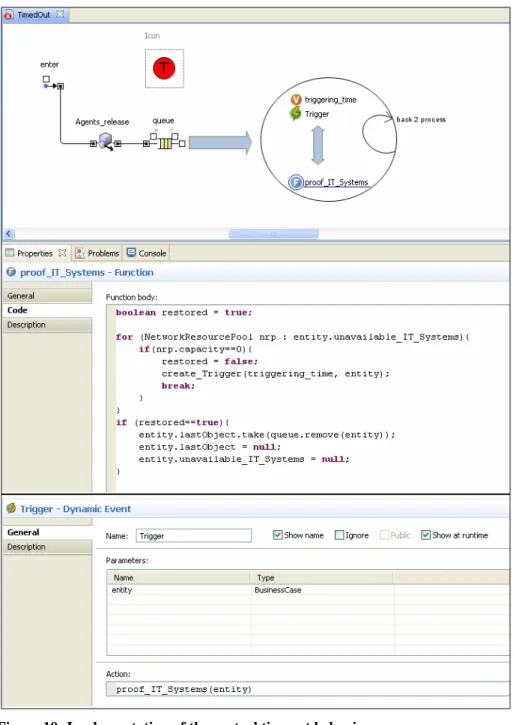
Task: Select the double-headed vertical arrow
Action: tap(317, 145)
